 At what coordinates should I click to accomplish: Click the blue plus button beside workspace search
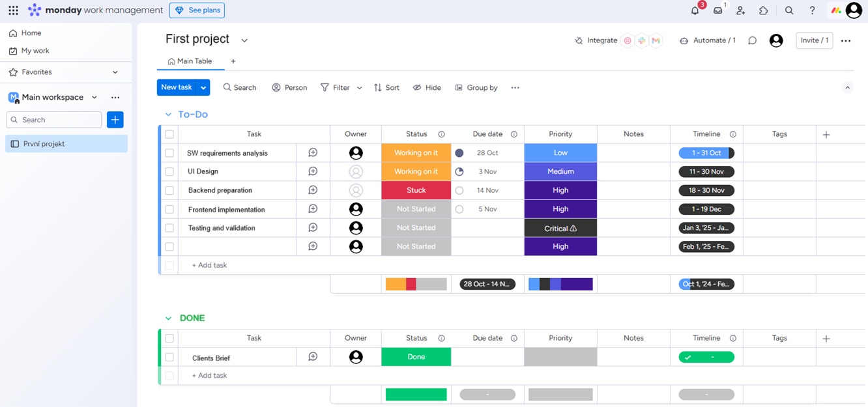115,120
